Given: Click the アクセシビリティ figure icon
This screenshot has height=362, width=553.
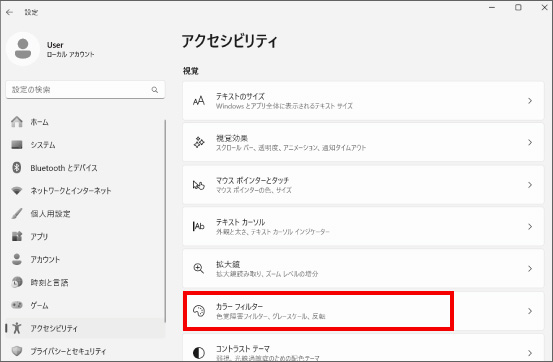Looking at the screenshot, I should pos(17,328).
